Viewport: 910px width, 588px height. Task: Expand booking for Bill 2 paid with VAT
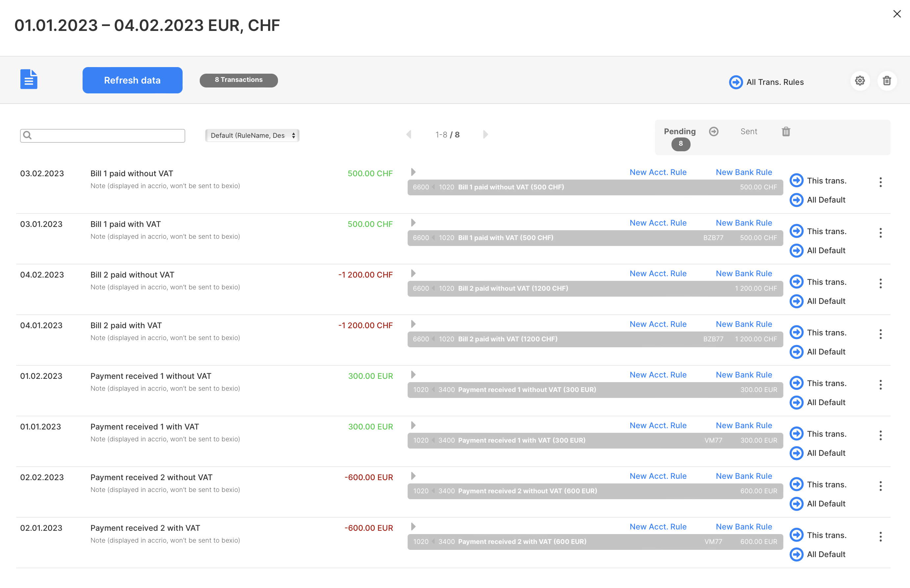[413, 324]
